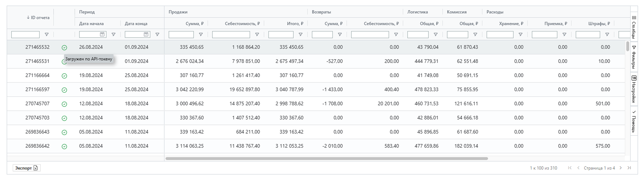This screenshot has height=178, width=644.
Task: Go to the next page of results
Action: [x=621, y=168]
